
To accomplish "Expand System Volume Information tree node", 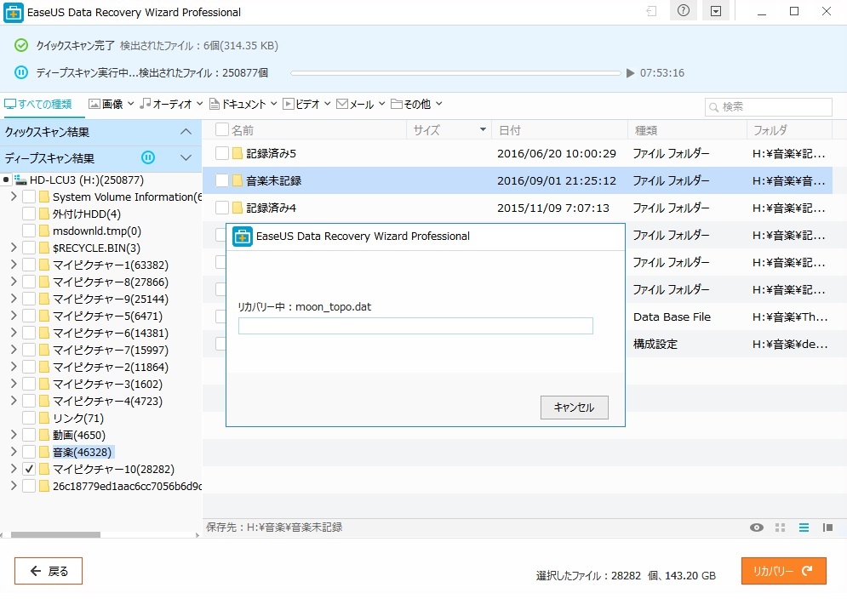I will [x=14, y=197].
